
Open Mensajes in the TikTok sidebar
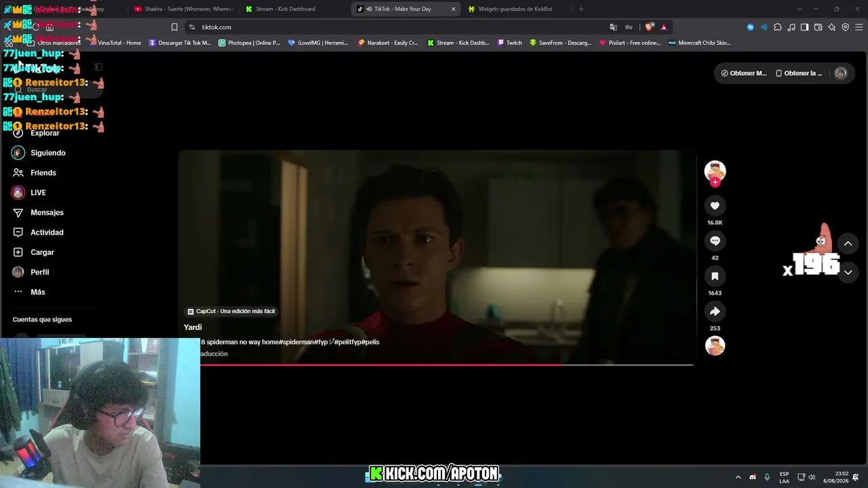pos(38,213)
